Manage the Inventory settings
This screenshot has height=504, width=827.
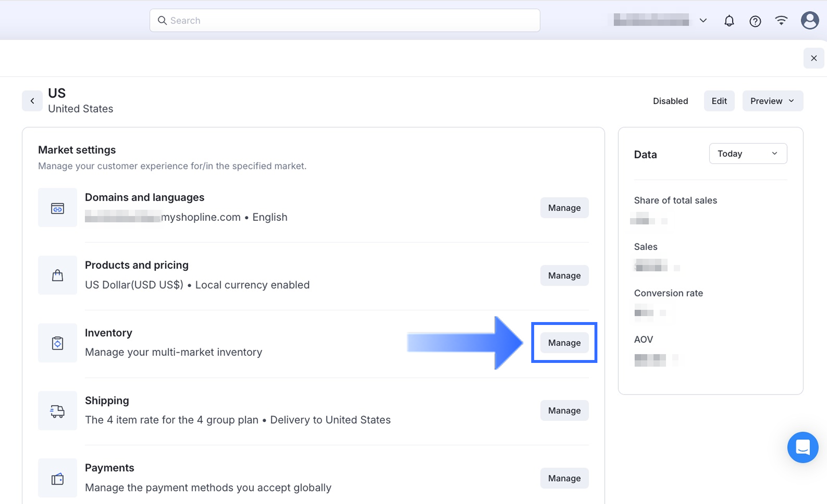coord(564,343)
